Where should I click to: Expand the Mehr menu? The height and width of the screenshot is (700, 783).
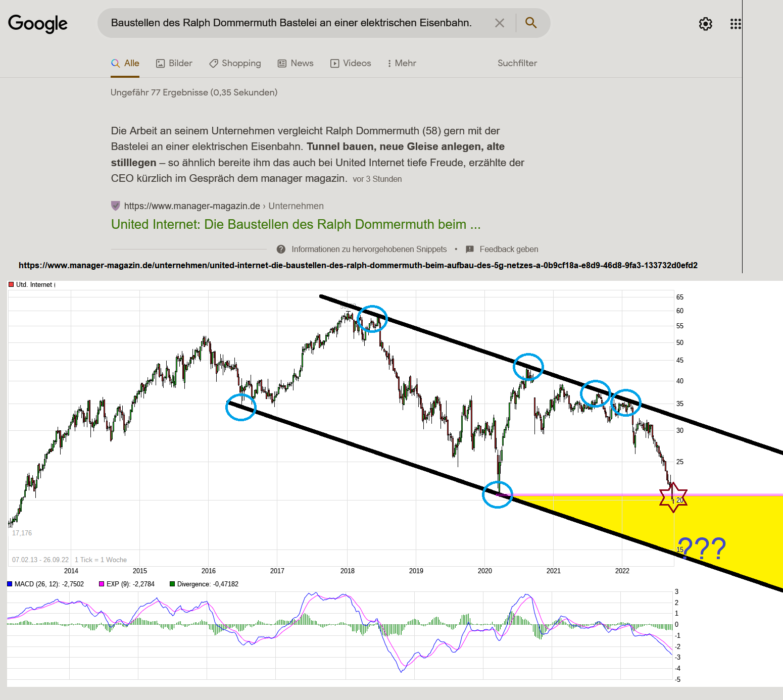[402, 63]
